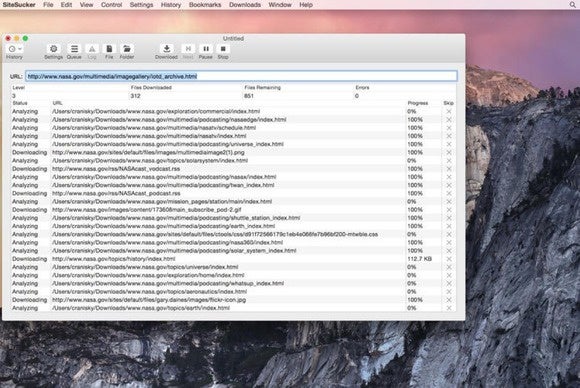The height and width of the screenshot is (388, 580).
Task: Open the Settings menu in menu bar
Action: (x=141, y=5)
